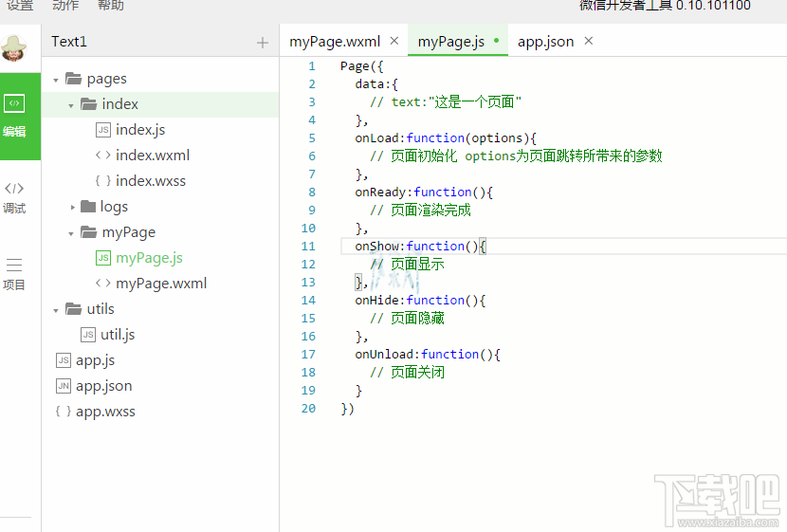Screen dimensions: 787x532
Task: Click line number 20 in gutter
Action: tap(308, 409)
